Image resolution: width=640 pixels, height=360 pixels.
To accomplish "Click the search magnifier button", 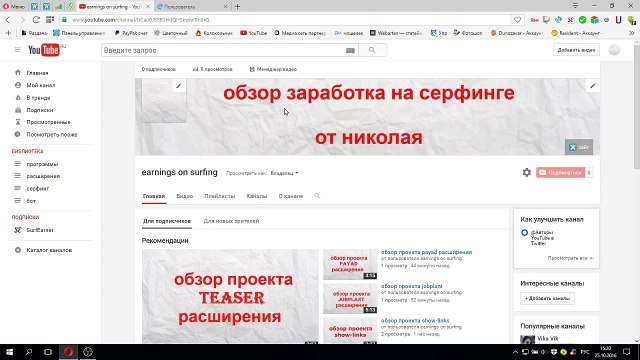I will (x=372, y=50).
